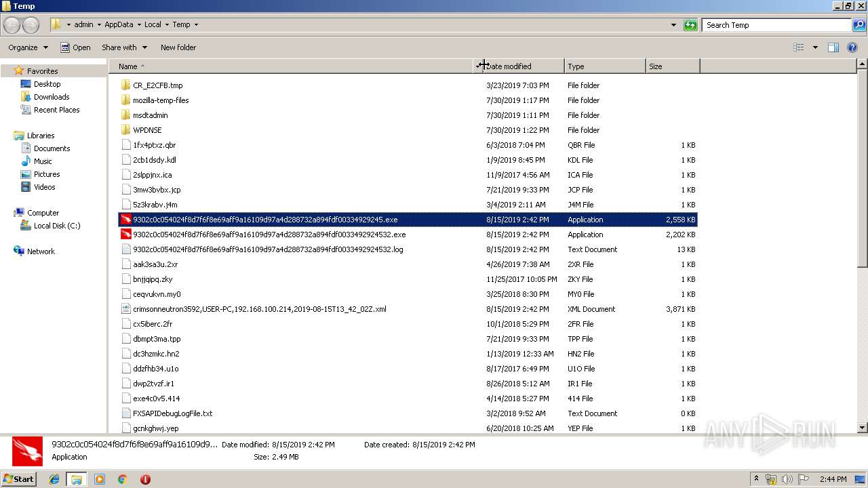Navigate to Local in the address bar
Screen dimensions: 868x488
point(153,25)
